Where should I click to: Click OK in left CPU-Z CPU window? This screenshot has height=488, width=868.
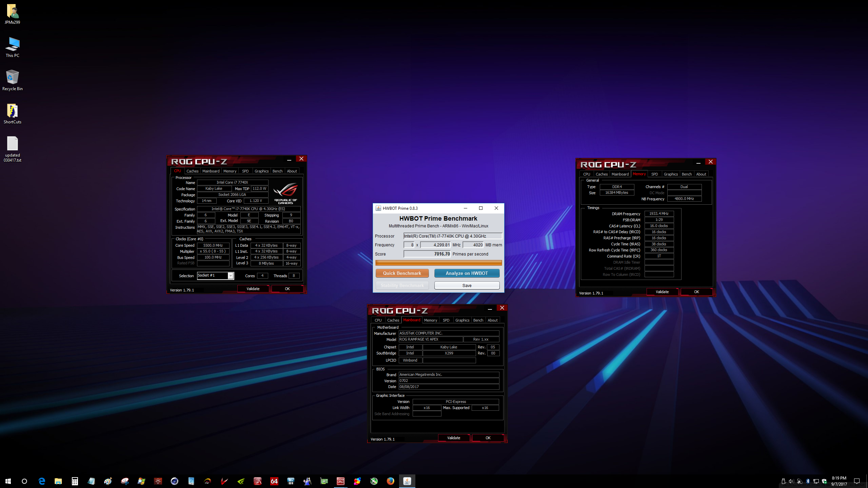click(287, 289)
